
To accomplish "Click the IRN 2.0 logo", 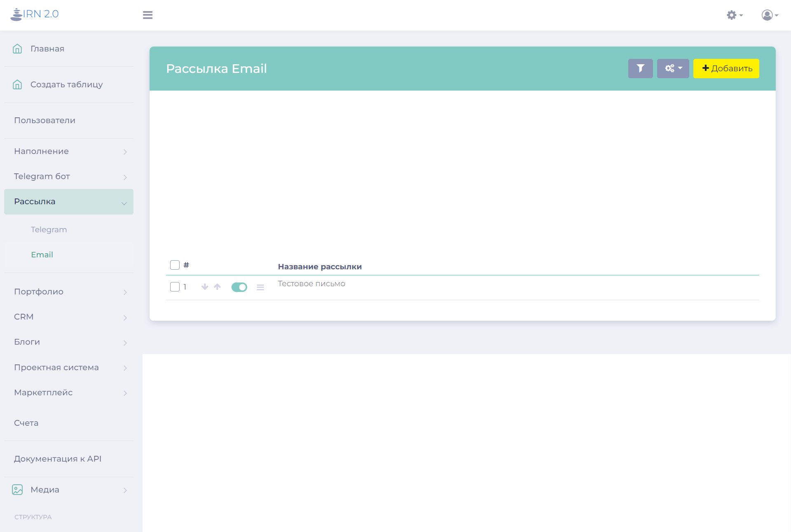I will click(x=35, y=14).
